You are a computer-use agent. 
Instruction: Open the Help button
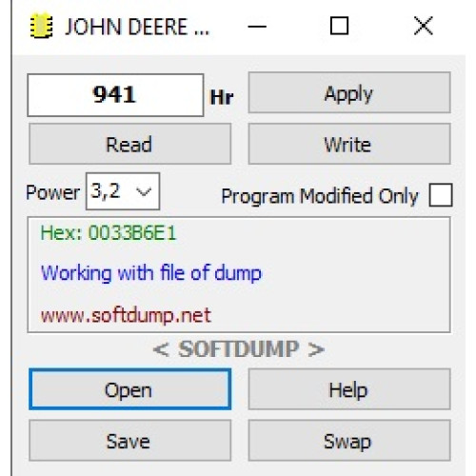click(x=349, y=389)
